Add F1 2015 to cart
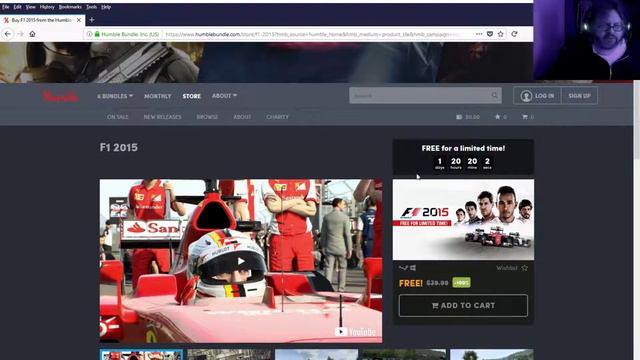This screenshot has width=640, height=360. pyautogui.click(x=463, y=305)
